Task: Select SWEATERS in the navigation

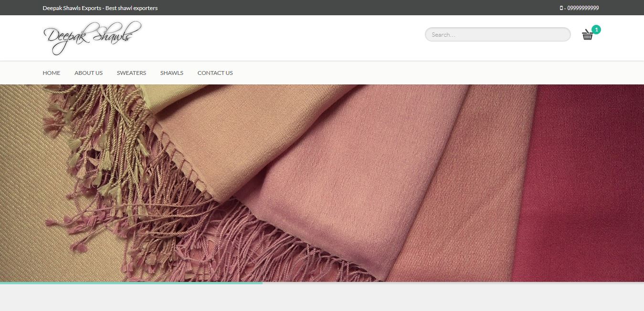Action: tap(131, 73)
